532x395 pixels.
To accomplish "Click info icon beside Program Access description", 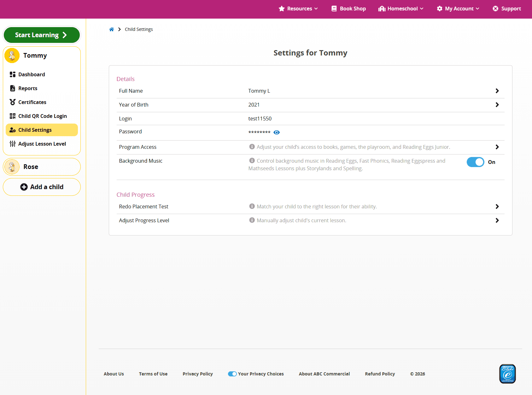I will (252, 147).
